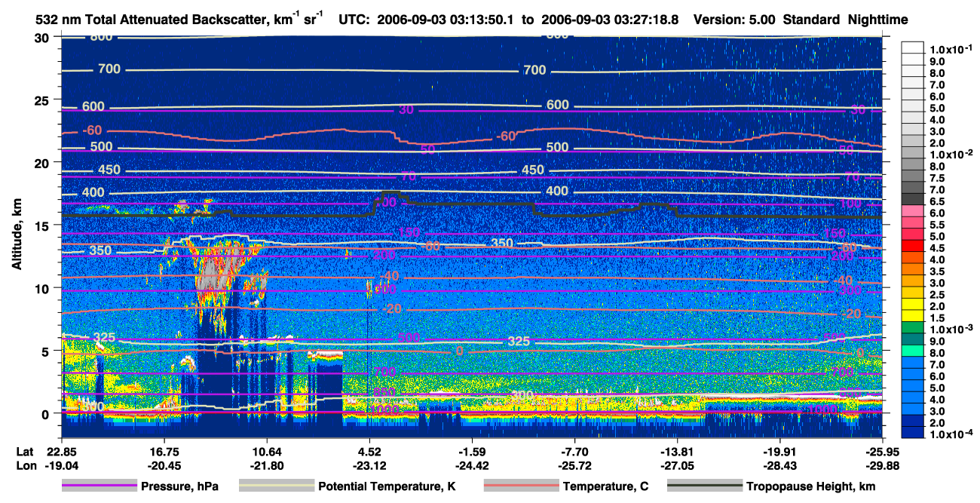Image resolution: width=980 pixels, height=503 pixels.
Task: Click the 'Temperature, C' legend label
Action: point(605,486)
